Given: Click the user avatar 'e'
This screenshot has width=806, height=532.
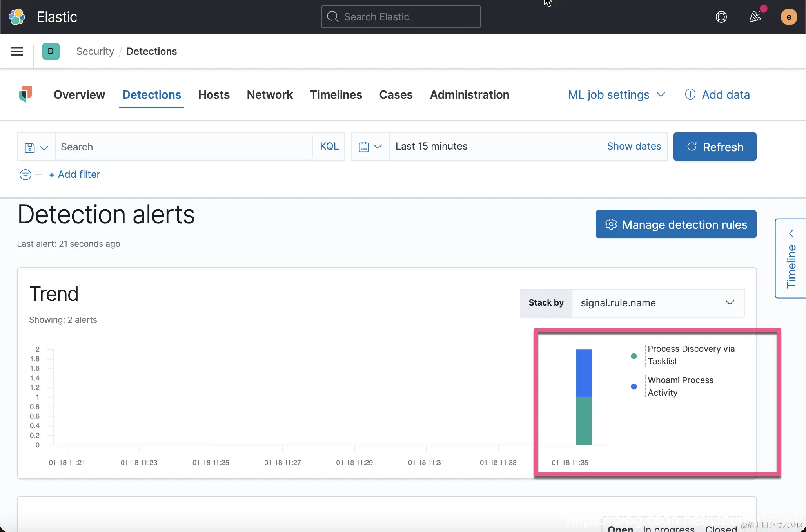Looking at the screenshot, I should 789,17.
